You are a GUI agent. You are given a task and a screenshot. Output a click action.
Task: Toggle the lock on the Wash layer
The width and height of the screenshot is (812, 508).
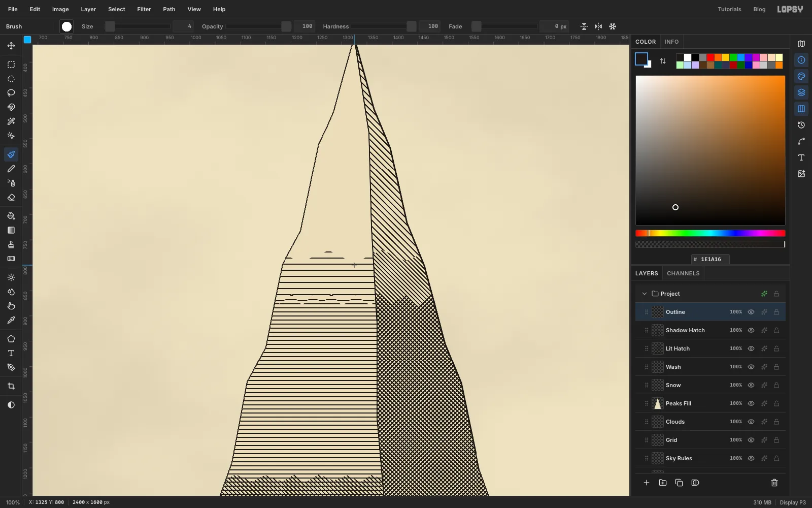click(x=776, y=367)
